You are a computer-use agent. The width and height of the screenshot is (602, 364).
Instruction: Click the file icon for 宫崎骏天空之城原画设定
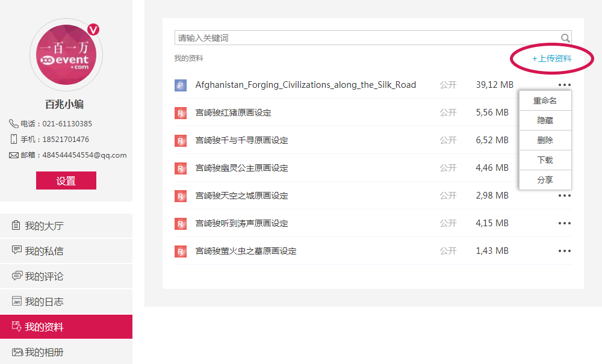[x=181, y=196]
